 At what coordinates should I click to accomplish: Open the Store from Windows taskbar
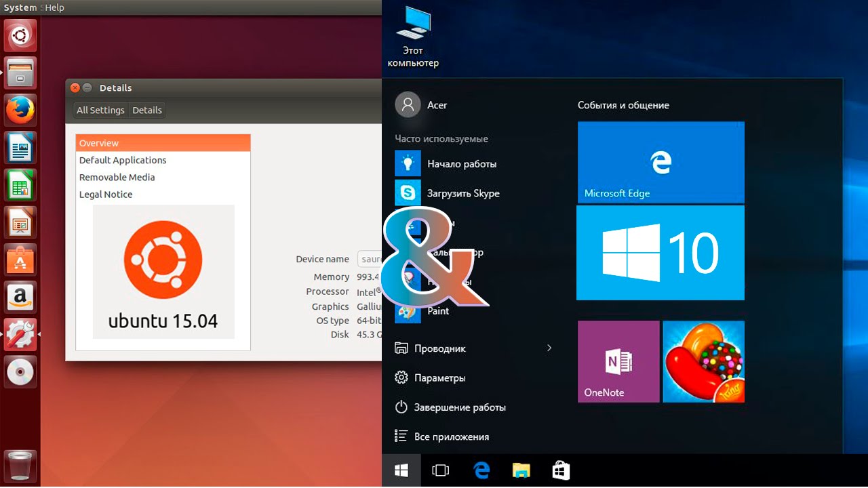561,470
